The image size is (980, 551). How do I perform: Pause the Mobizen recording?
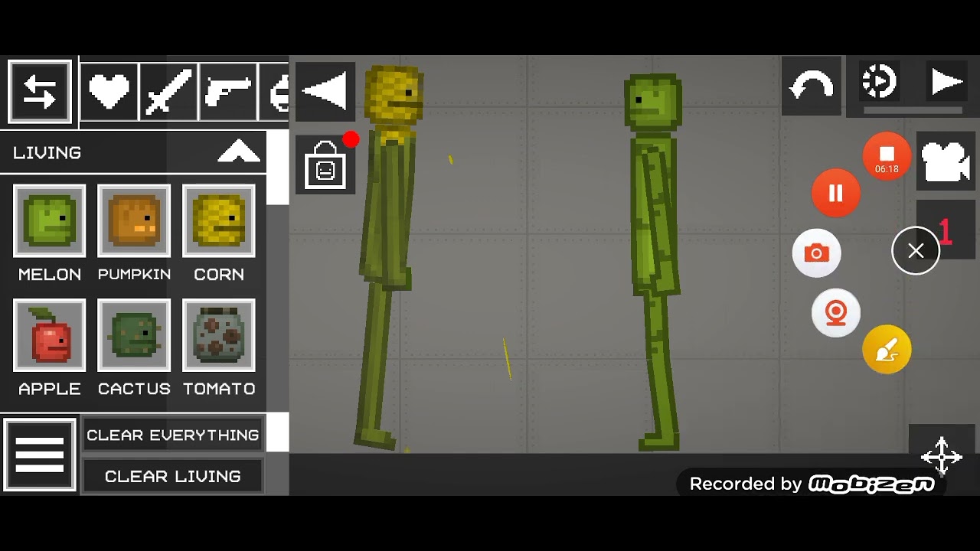(836, 193)
